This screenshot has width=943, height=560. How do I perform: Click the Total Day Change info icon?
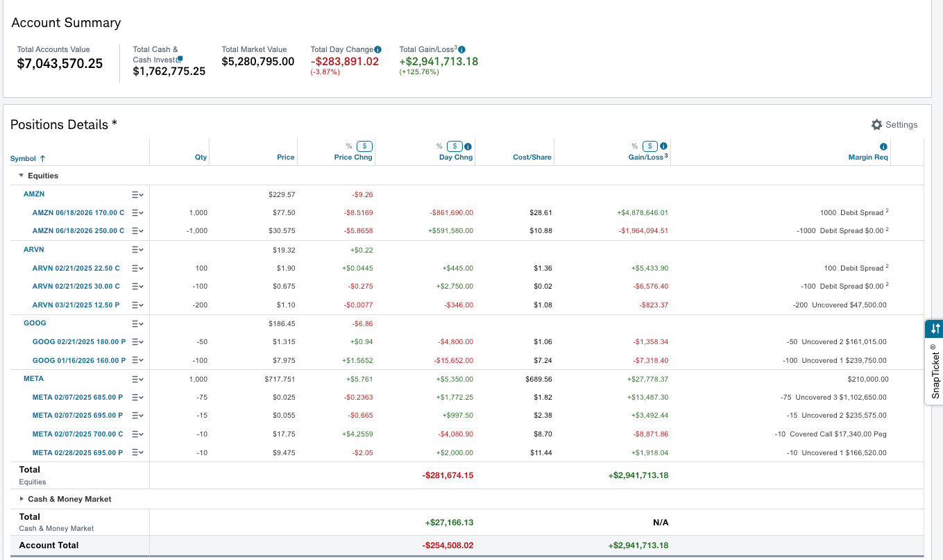pos(377,49)
